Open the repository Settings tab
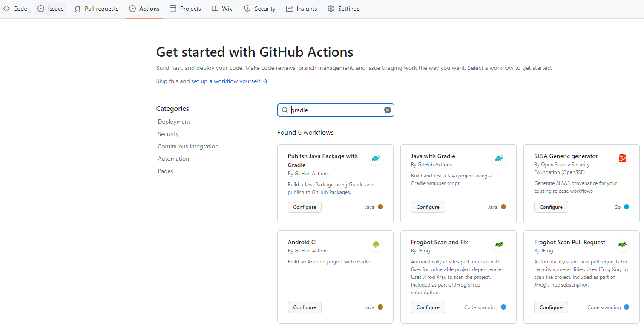The height and width of the screenshot is (330, 644). [x=343, y=9]
